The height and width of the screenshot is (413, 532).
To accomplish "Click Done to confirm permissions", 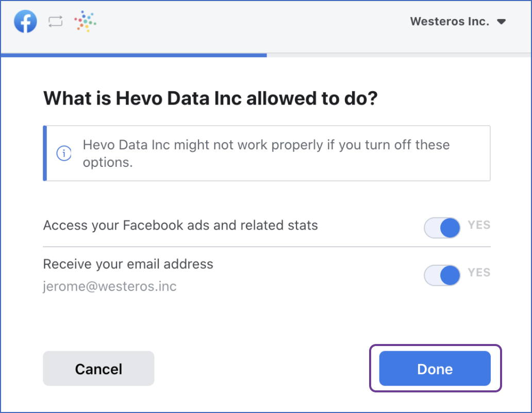I will point(435,369).
